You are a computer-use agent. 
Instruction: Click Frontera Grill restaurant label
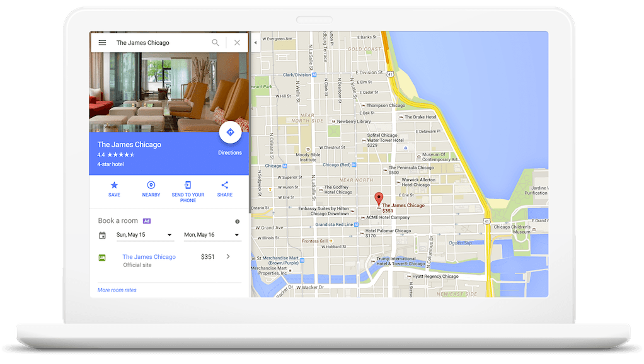(315, 241)
